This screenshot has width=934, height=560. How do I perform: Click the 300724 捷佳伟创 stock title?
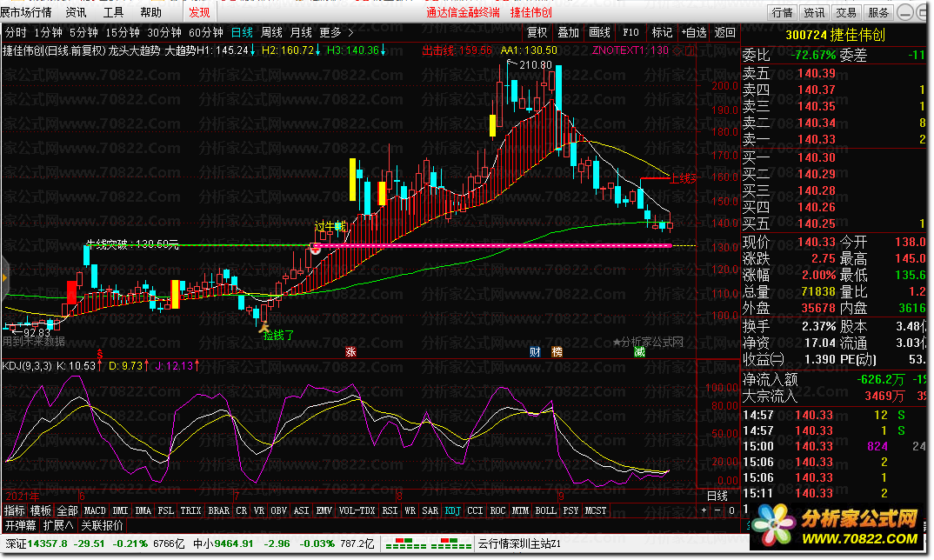[x=835, y=35]
